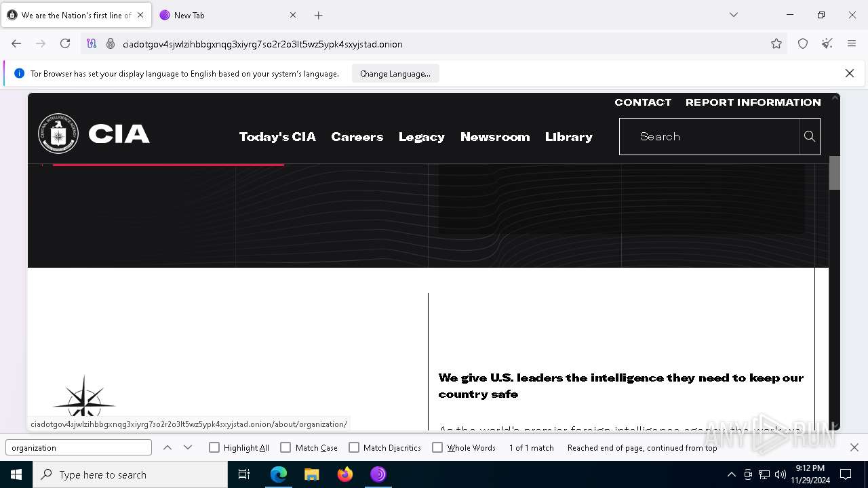Click the Windows taskbar search box
This screenshot has width=868, height=488.
tap(130, 474)
